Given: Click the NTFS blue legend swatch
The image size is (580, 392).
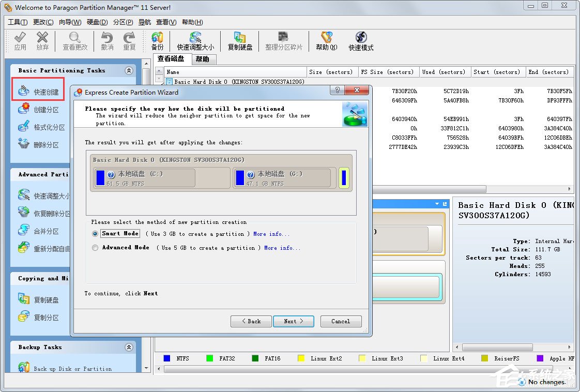Looking at the screenshot, I should [167, 358].
